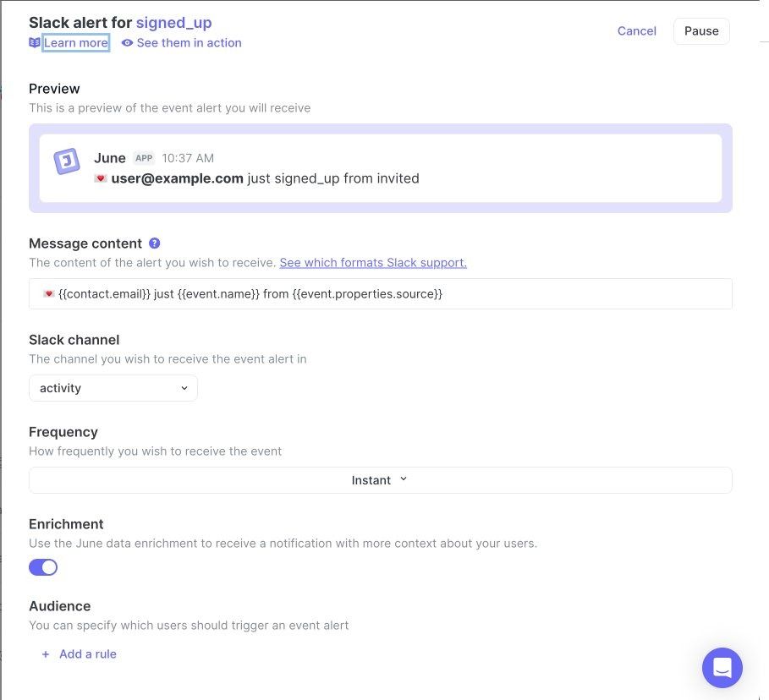
Task: Click the June sender name in preview
Action: (x=110, y=158)
